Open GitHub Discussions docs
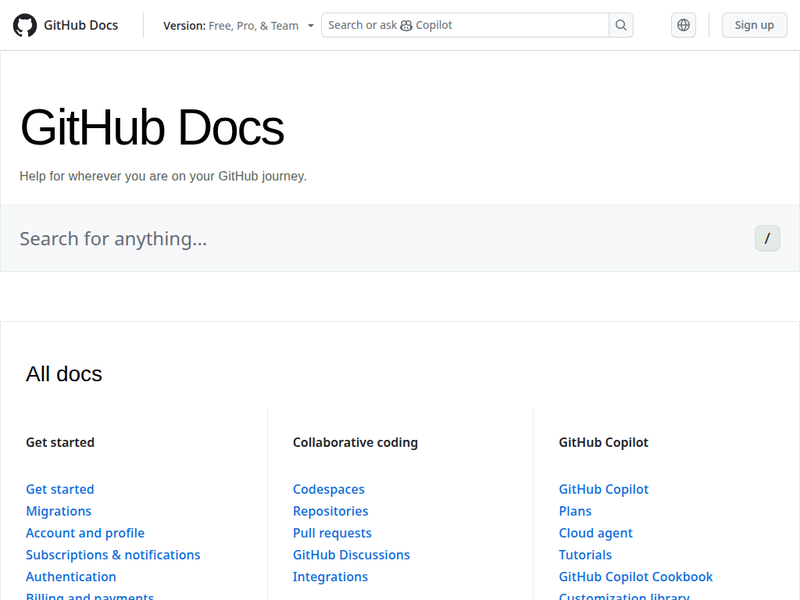Viewport: 800px width, 600px height. click(x=352, y=555)
